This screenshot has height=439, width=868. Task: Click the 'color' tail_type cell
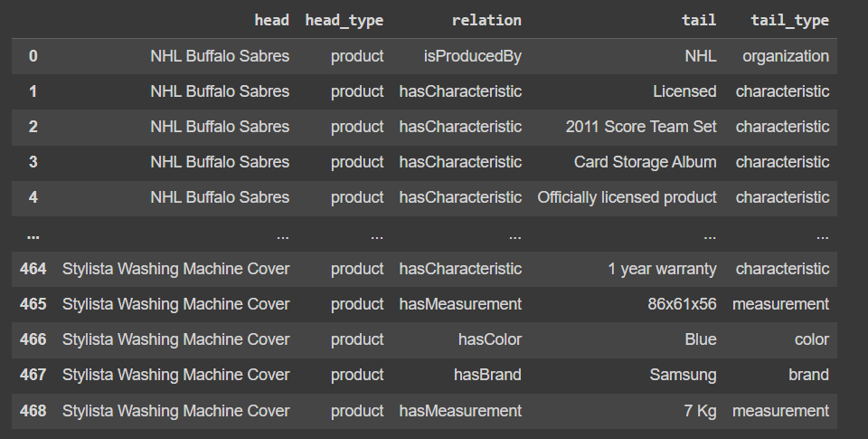coord(812,339)
